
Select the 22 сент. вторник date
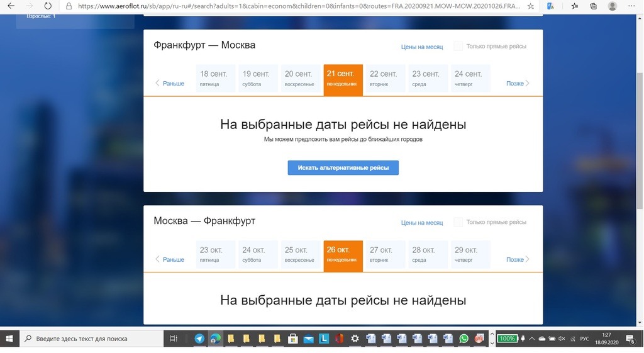point(386,79)
